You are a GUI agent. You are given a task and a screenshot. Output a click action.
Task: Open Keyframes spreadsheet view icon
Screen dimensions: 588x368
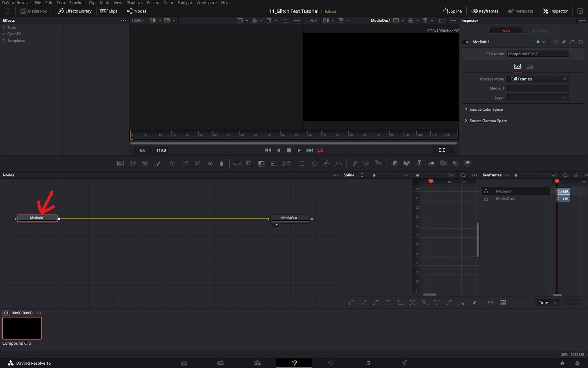(x=503, y=302)
